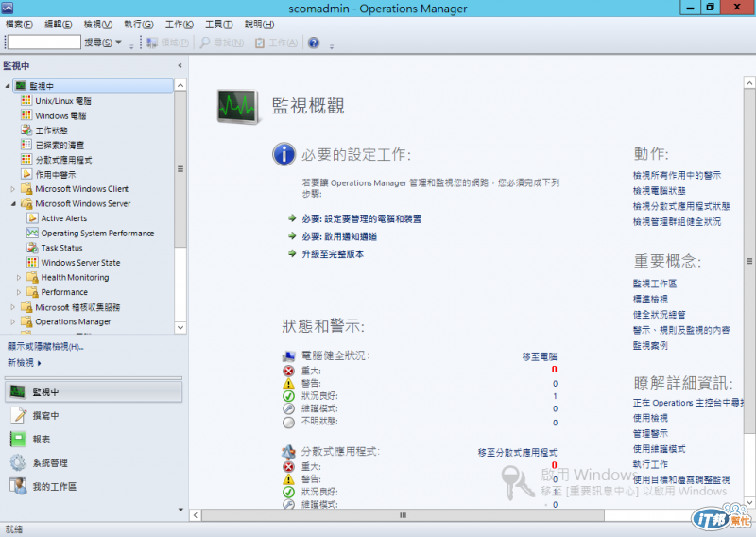The height and width of the screenshot is (537, 756).
Task: Click the 領域(P) scope toolbar button
Action: coord(168,43)
